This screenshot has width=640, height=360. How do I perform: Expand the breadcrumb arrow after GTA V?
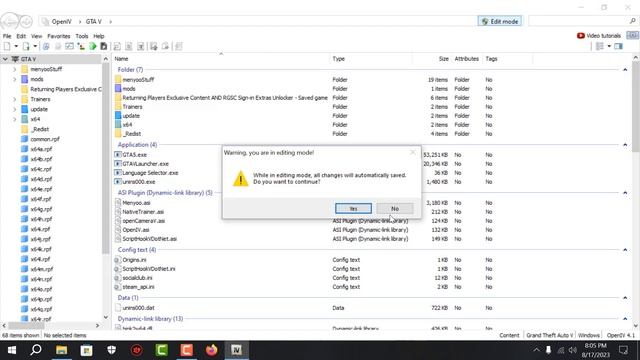110,21
